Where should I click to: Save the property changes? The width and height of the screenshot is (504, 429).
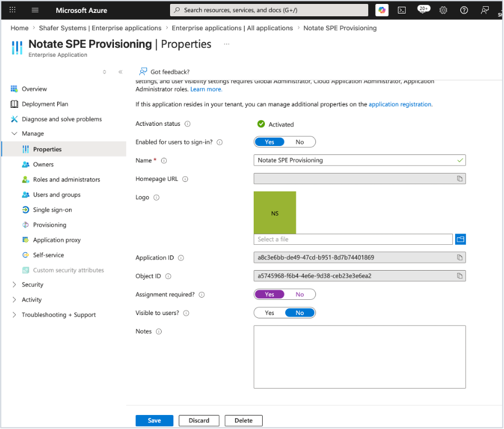(154, 421)
